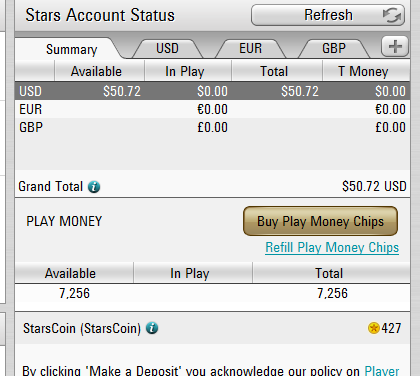420x376 pixels.
Task: Switch to the Summary tab
Action: pos(71,49)
